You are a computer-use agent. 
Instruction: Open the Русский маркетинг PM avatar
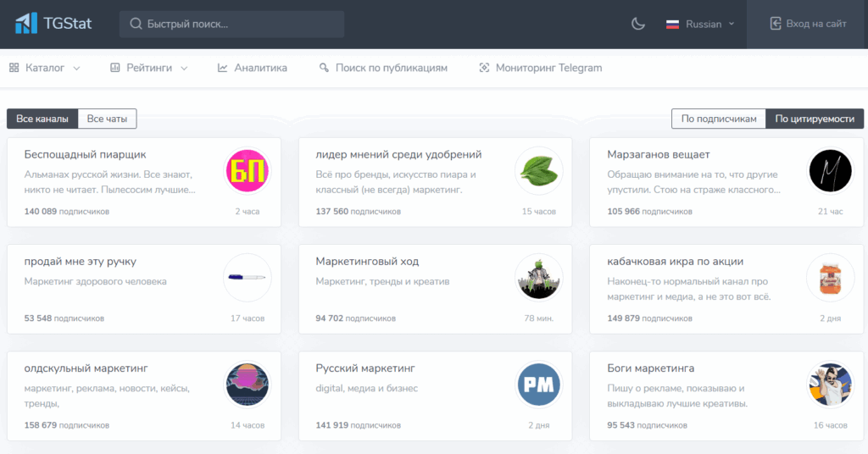click(538, 385)
